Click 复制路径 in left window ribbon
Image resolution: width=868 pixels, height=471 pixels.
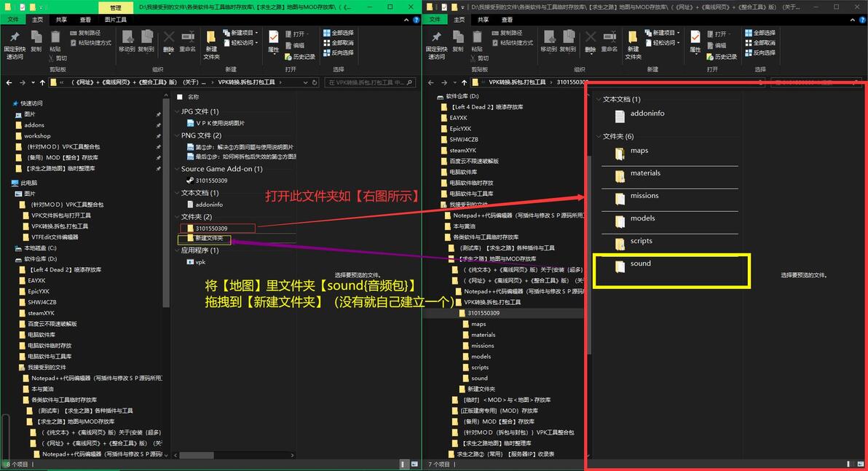pos(84,33)
